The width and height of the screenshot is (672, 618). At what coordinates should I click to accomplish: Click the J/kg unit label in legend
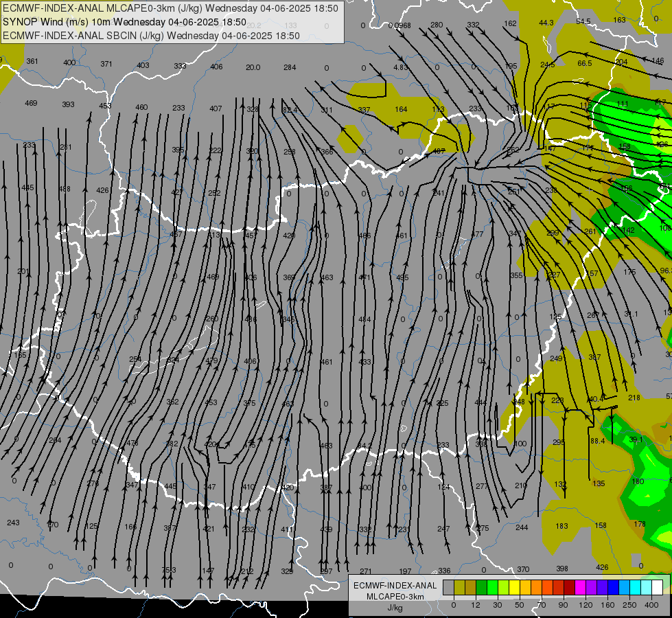[x=395, y=608]
